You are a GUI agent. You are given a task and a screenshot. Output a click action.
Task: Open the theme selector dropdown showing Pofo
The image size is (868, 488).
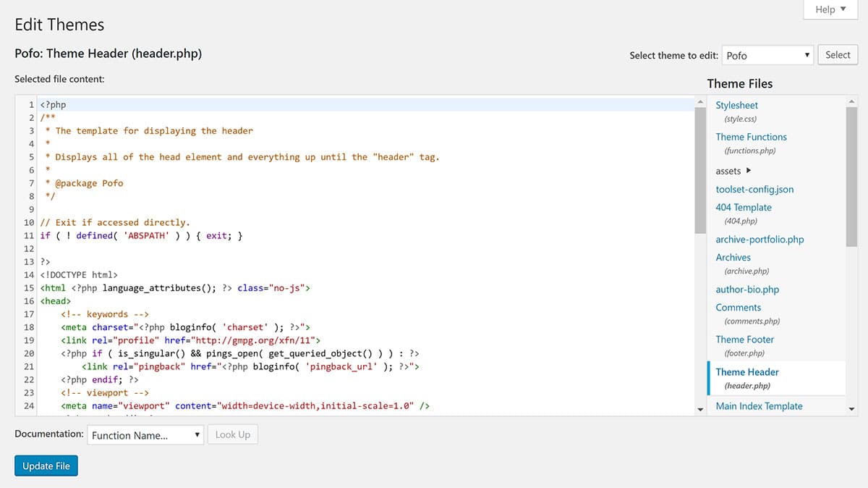[767, 55]
